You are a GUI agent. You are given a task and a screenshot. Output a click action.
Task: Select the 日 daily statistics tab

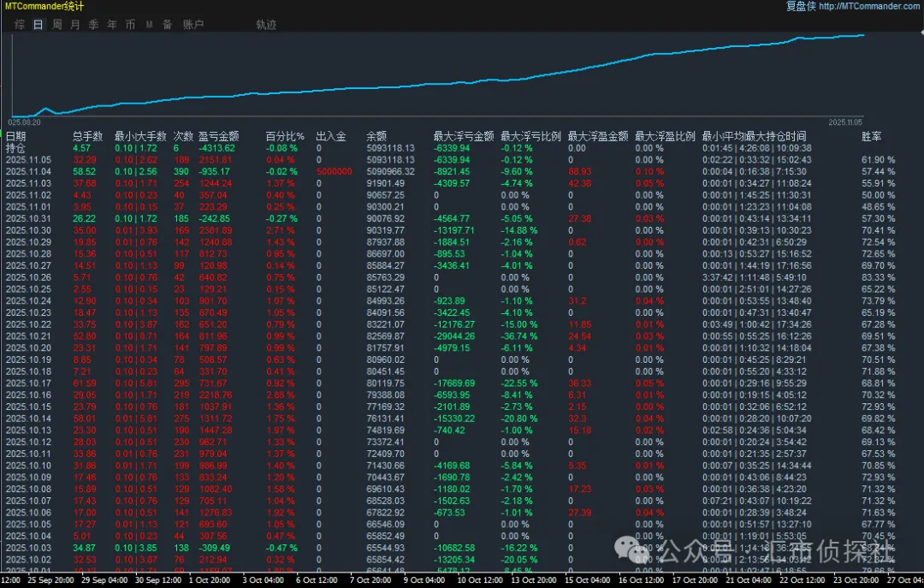(x=38, y=25)
